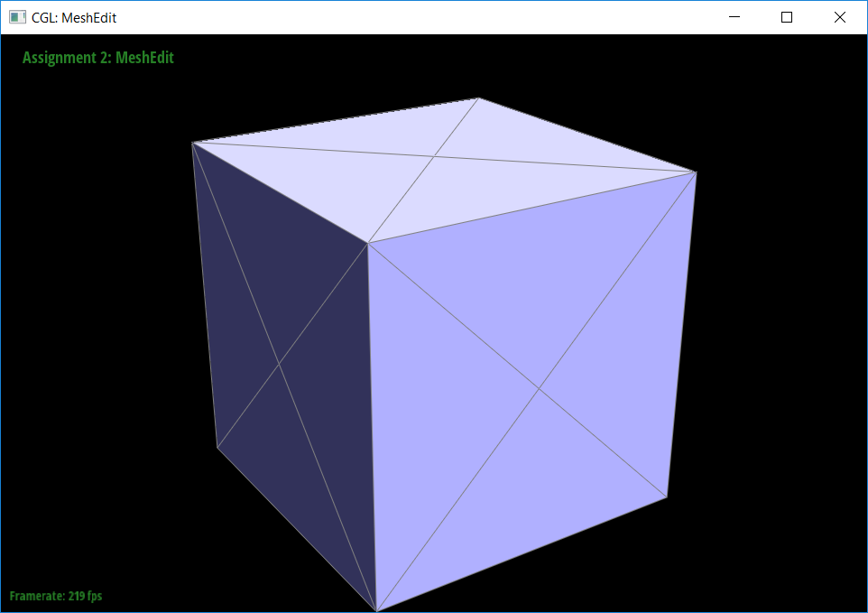The height and width of the screenshot is (613, 868).
Task: Click the 'Framerate: 219 fps' readout
Action: click(x=56, y=596)
